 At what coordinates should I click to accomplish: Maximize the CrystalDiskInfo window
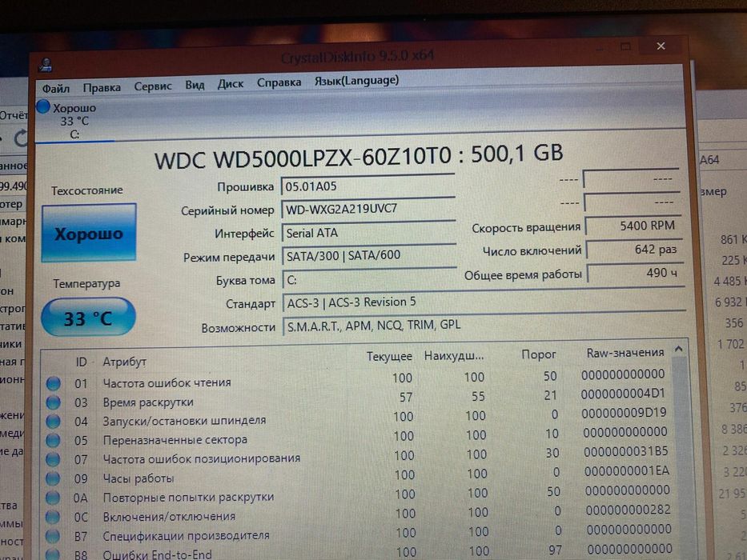[625, 46]
